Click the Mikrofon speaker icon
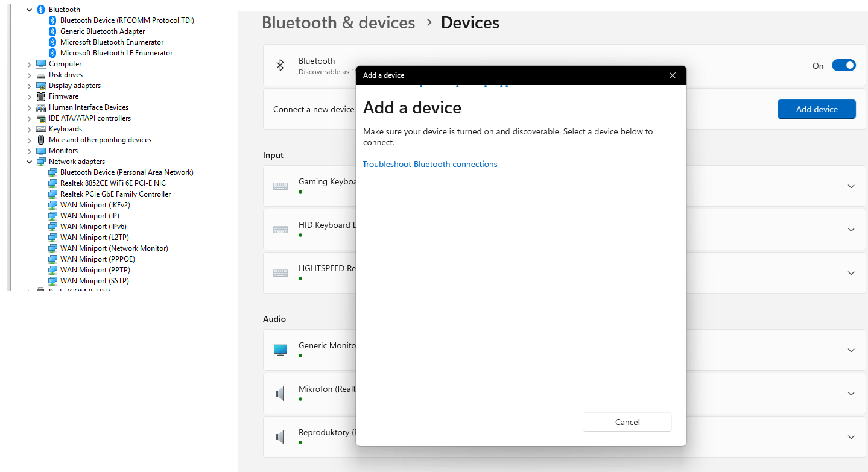 point(280,394)
